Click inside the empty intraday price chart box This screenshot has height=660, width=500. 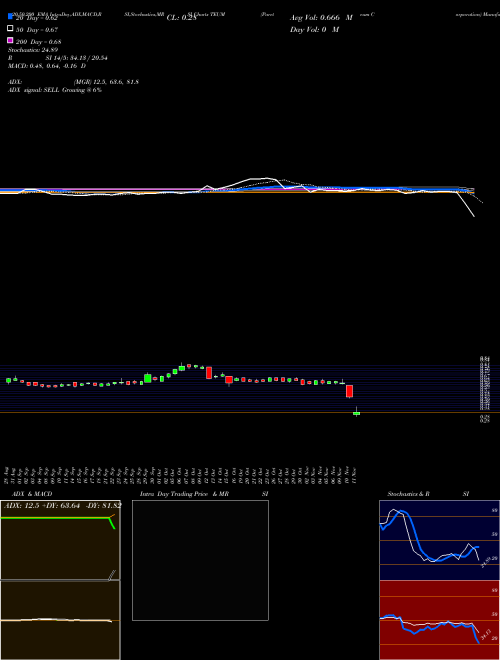[x=200, y=560]
